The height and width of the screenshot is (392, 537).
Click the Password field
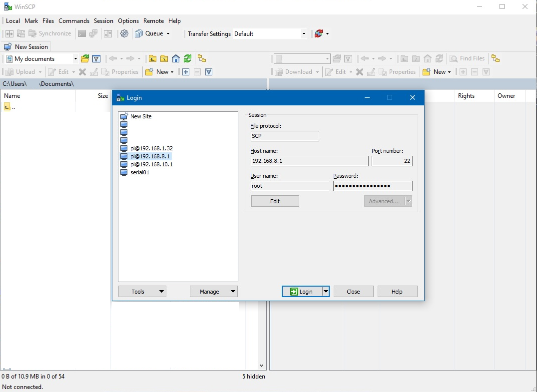(373, 186)
